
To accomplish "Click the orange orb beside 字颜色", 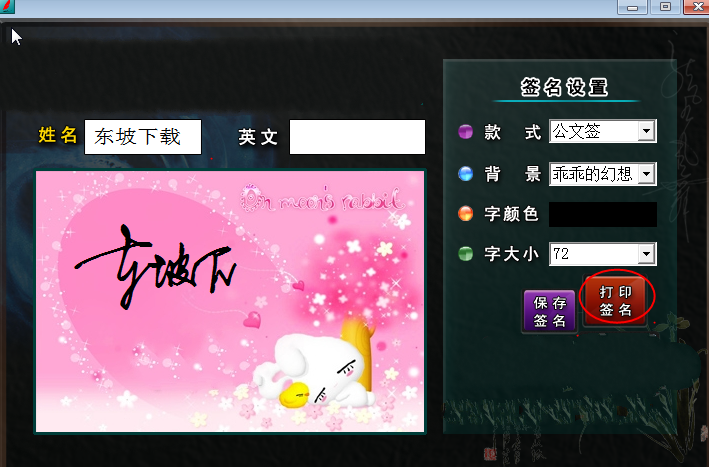I will (465, 213).
